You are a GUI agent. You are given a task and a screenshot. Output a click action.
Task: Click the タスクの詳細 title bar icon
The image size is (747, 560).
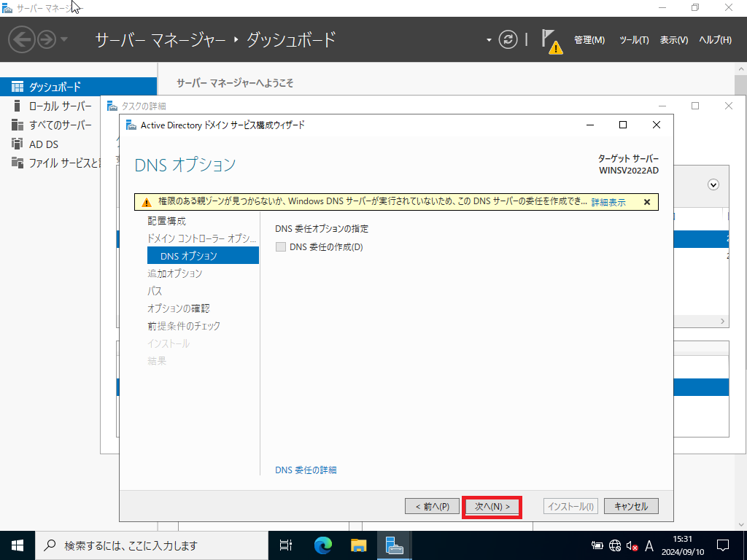pos(112,106)
